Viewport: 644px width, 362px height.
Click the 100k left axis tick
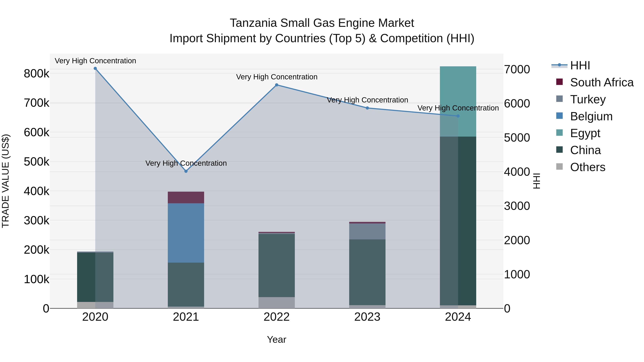(x=36, y=279)
